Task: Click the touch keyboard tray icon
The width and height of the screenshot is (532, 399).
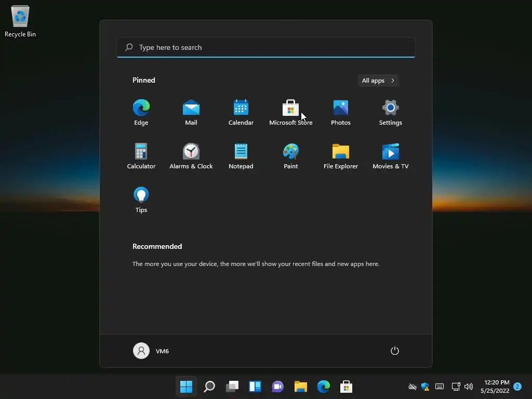Action: tap(440, 387)
